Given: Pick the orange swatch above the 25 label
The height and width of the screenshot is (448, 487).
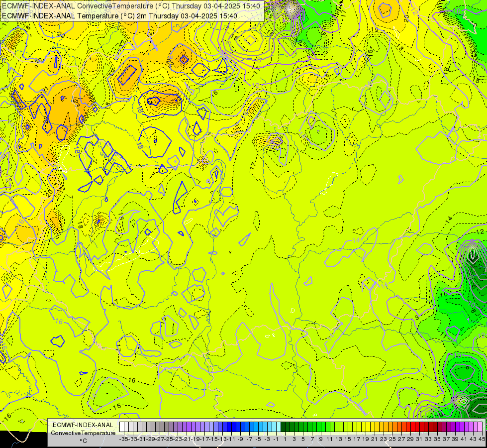Looking at the screenshot, I should pos(390,427).
